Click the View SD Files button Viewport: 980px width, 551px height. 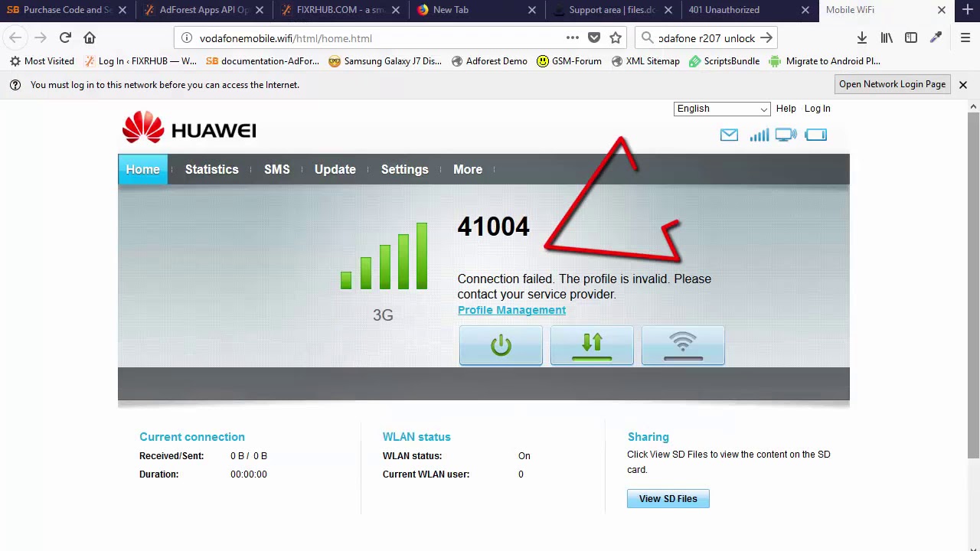coord(668,499)
